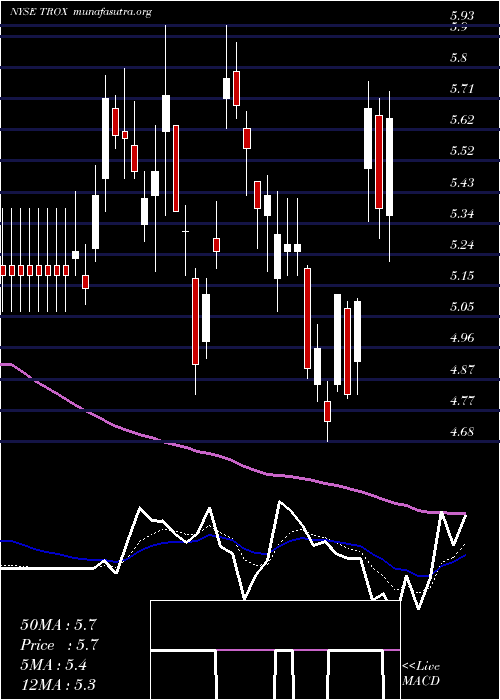Click the 12MA : 5.3 readout
This screenshot has height=700, width=500.
pyautogui.click(x=58, y=684)
